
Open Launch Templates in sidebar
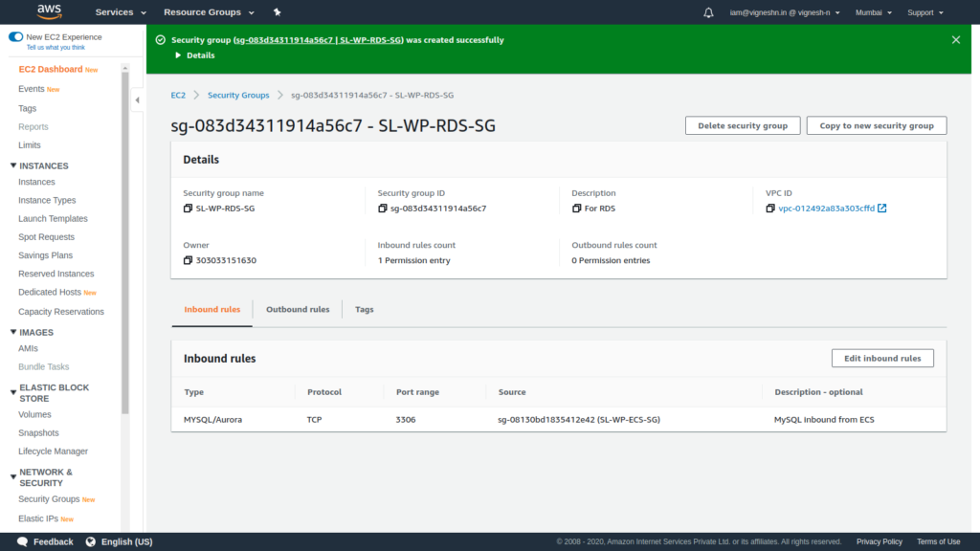point(54,219)
